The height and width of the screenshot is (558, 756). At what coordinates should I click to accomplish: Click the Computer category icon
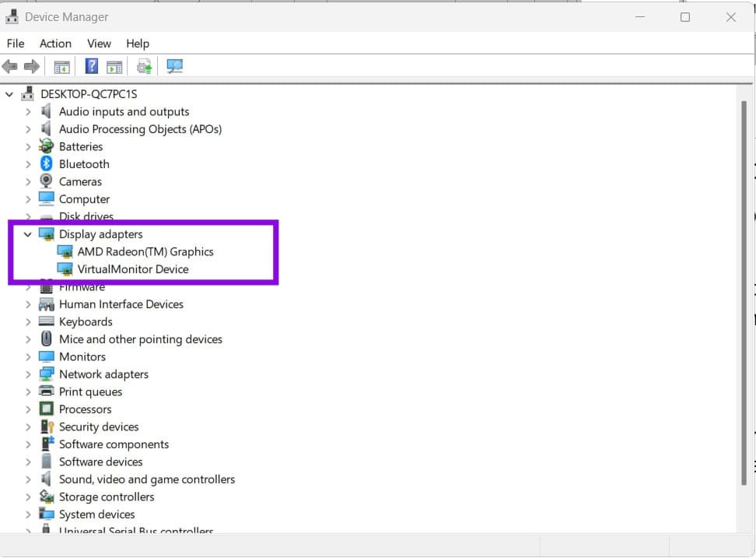pyautogui.click(x=47, y=198)
